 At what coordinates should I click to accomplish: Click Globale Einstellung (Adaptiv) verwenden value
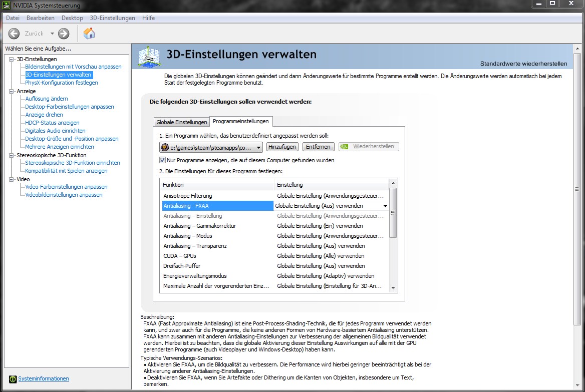click(326, 276)
